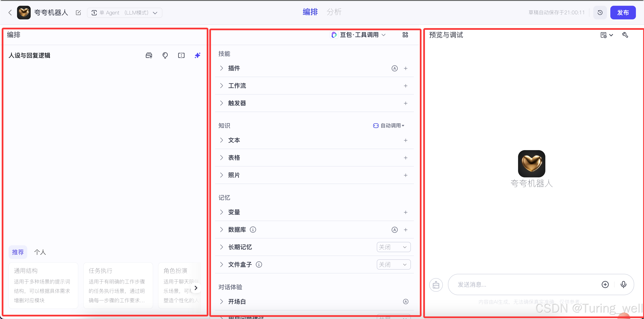
Task: Open the 长期记忆 关闭 dropdown
Action: [x=393, y=247]
